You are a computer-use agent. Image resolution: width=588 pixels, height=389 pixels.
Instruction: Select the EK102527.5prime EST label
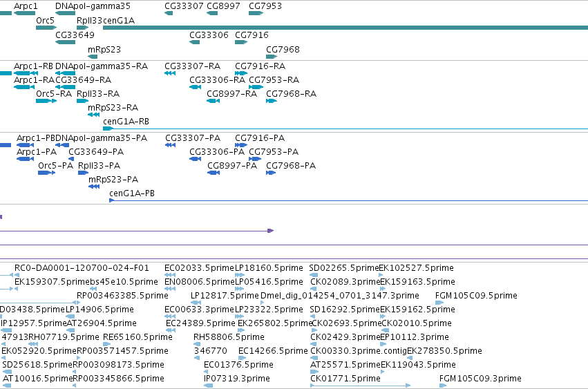tap(417, 268)
